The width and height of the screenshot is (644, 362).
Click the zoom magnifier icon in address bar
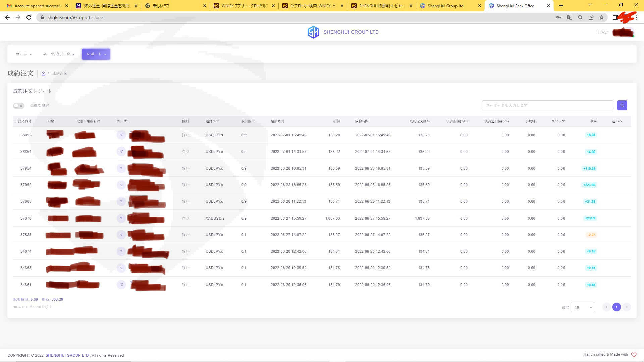(x=580, y=17)
